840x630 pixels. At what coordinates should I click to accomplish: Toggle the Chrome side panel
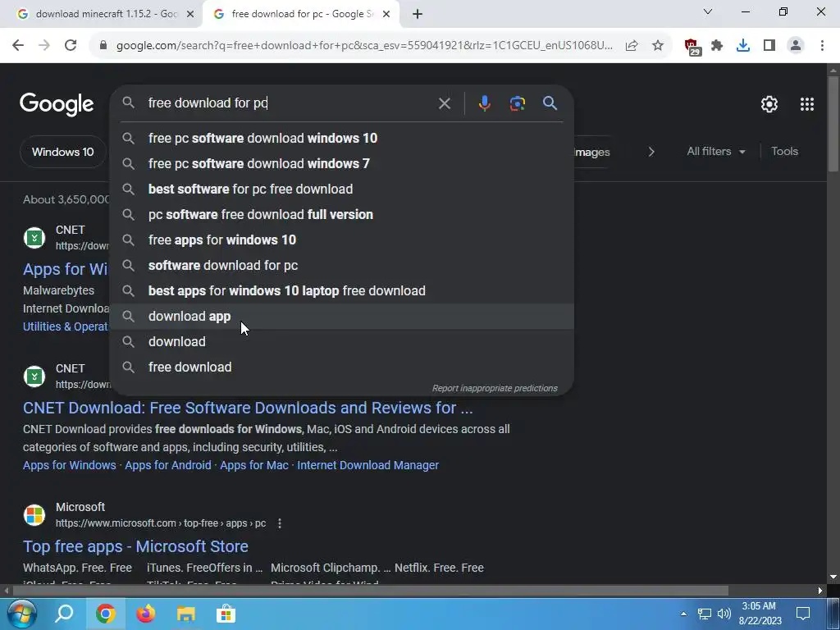[769, 46]
